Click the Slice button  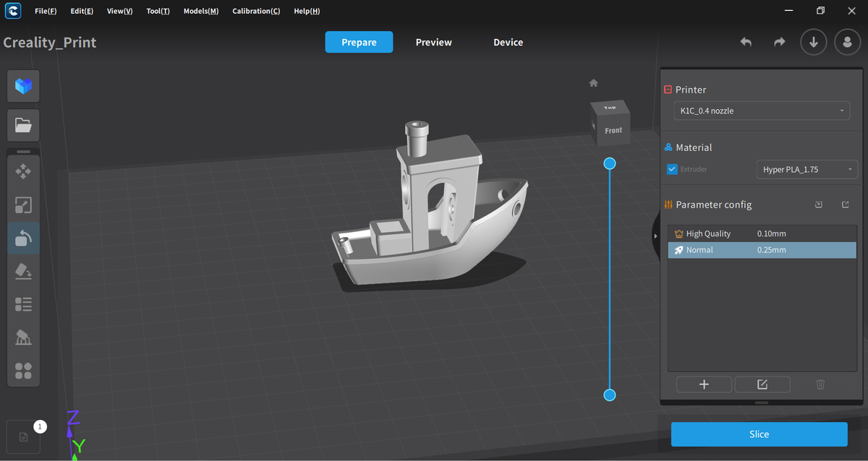coord(759,434)
